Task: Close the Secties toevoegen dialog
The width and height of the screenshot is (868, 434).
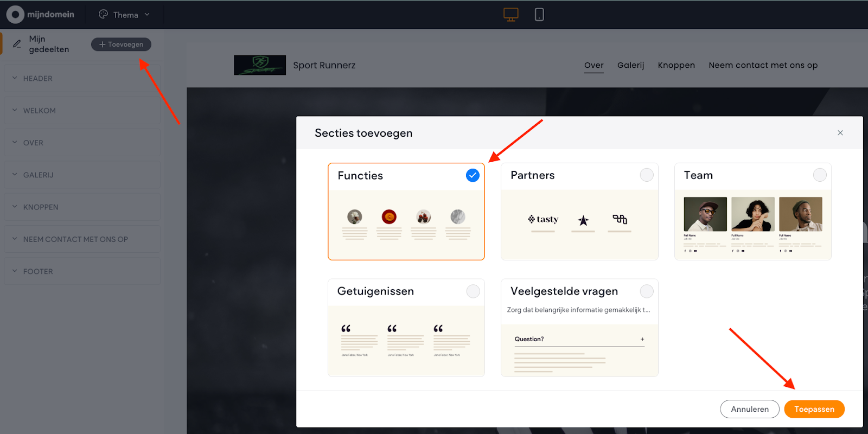Action: point(840,133)
